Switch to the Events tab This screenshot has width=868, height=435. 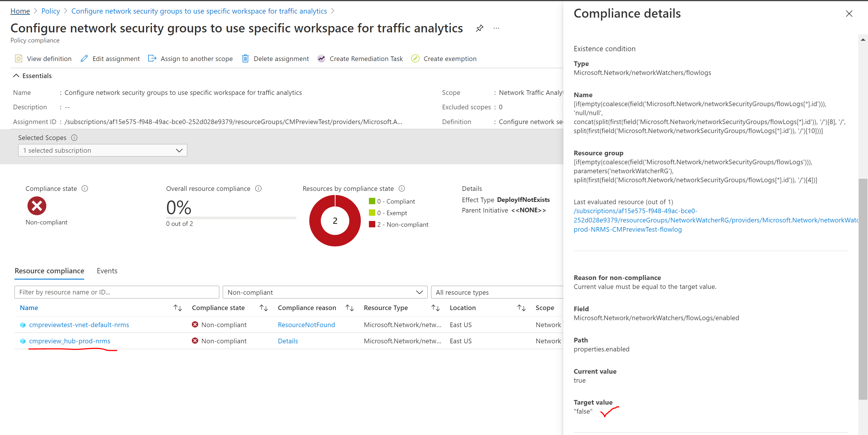point(107,271)
